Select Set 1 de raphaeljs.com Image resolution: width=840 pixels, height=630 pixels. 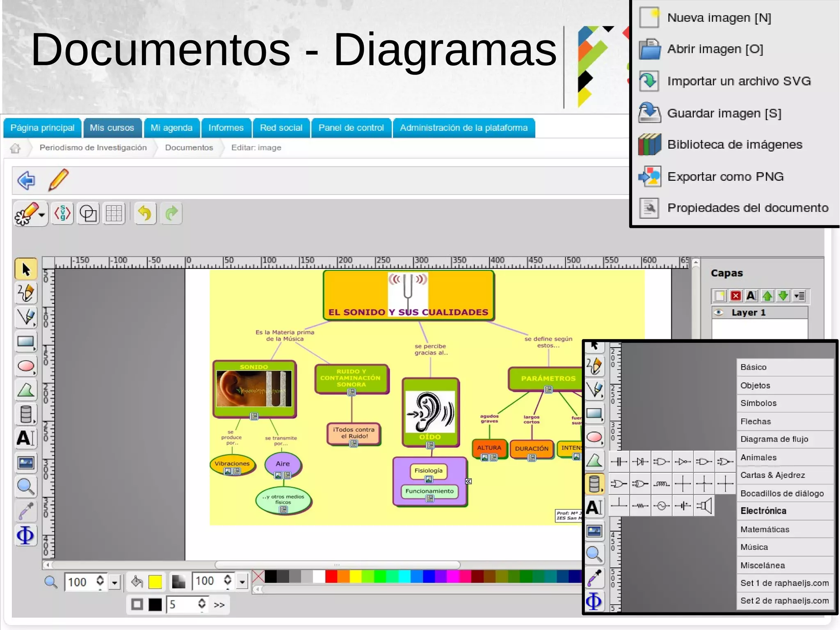click(785, 583)
